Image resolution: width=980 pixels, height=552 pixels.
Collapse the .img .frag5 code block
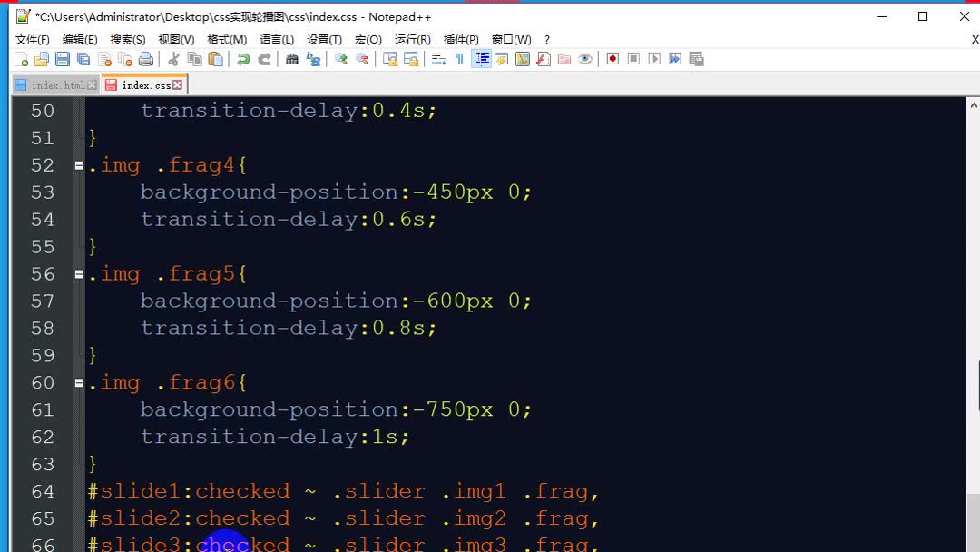pyautogui.click(x=77, y=273)
